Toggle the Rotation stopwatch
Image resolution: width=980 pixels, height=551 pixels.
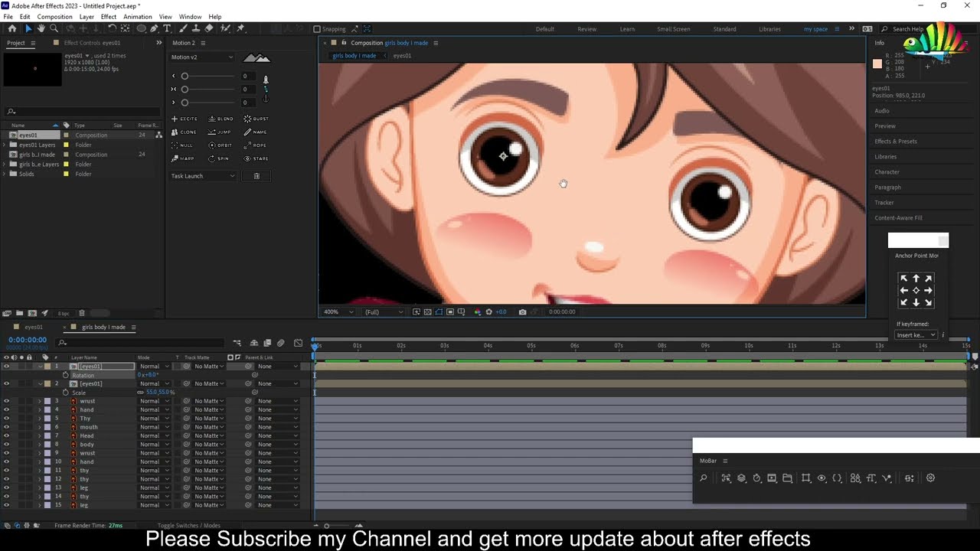[x=66, y=375]
